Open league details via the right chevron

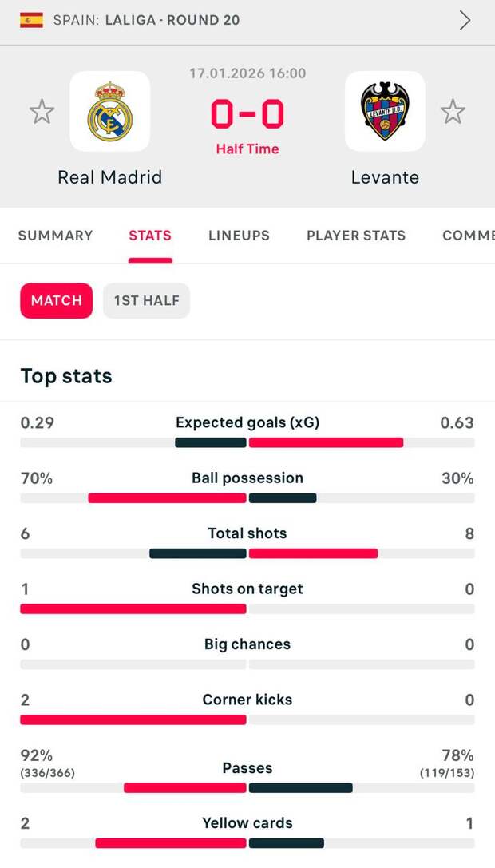click(465, 21)
